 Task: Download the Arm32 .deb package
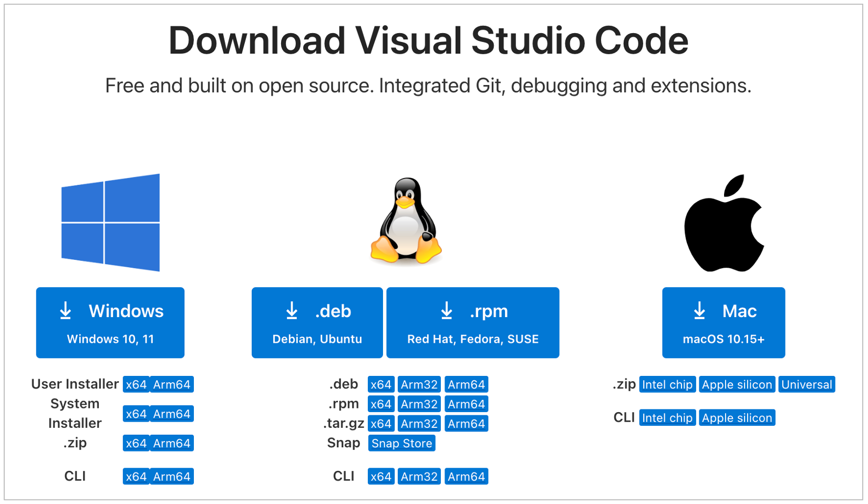419,384
